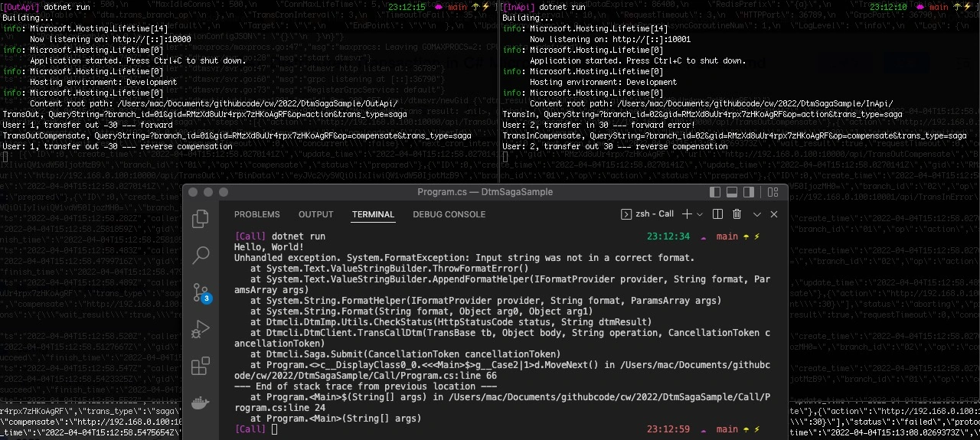Open the Extensions view
This screenshot has height=440, width=980.
click(x=201, y=366)
